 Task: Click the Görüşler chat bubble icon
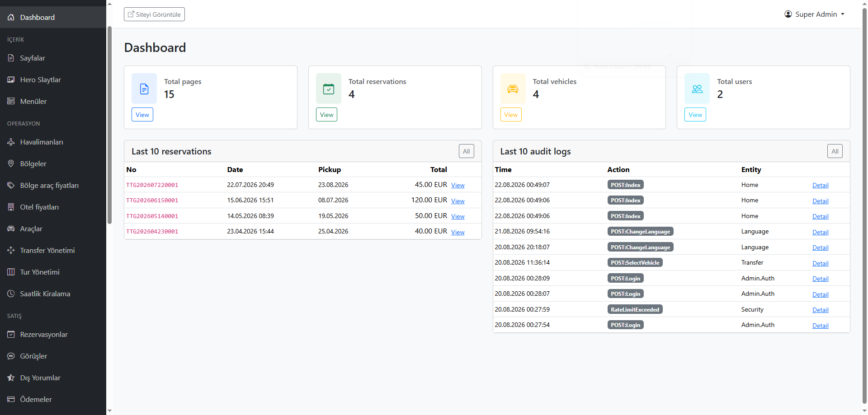click(x=11, y=356)
